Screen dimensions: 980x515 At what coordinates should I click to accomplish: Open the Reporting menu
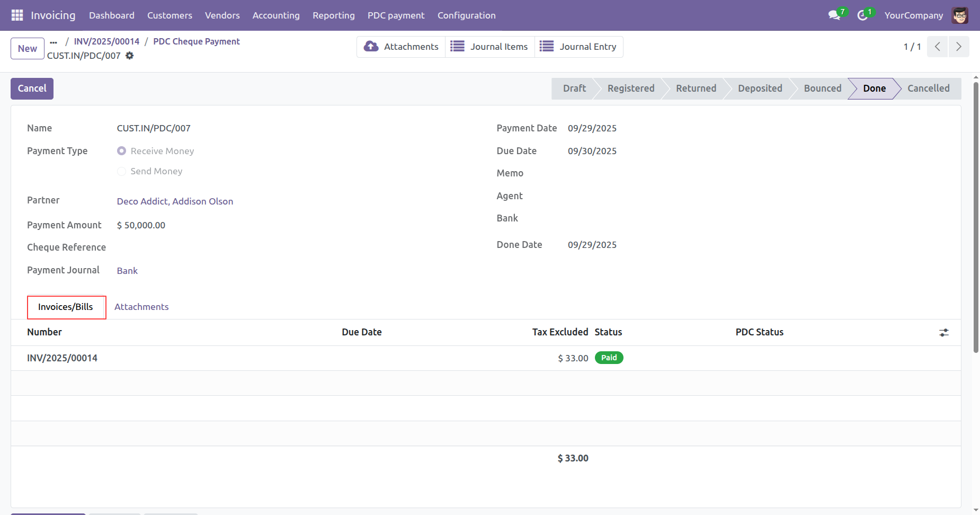click(x=333, y=15)
